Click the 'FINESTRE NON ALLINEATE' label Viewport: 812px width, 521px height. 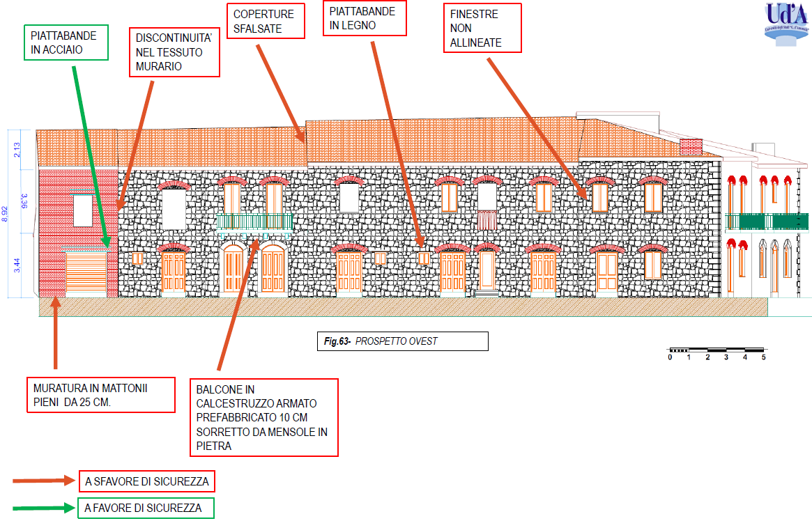click(482, 29)
